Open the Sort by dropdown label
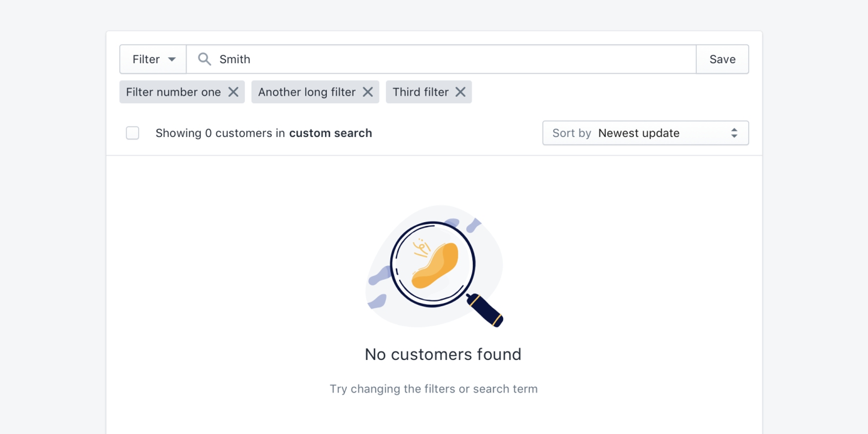The image size is (868, 434). click(x=571, y=133)
